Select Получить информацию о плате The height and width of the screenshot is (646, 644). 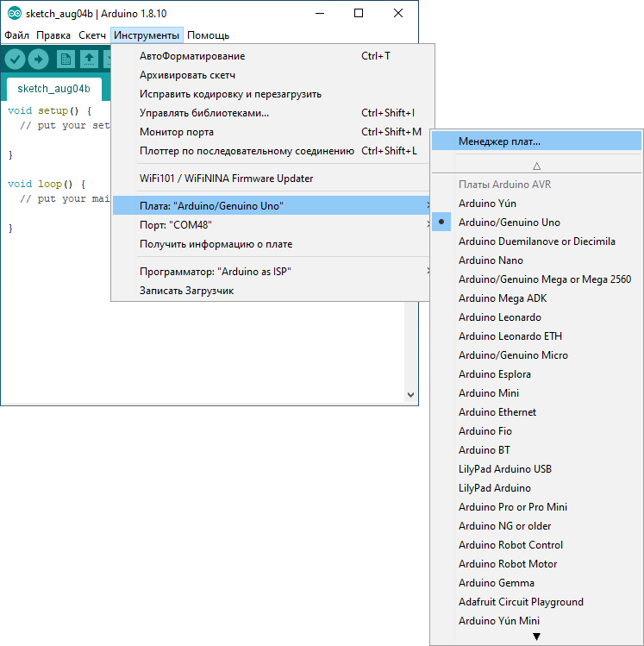(x=272, y=244)
